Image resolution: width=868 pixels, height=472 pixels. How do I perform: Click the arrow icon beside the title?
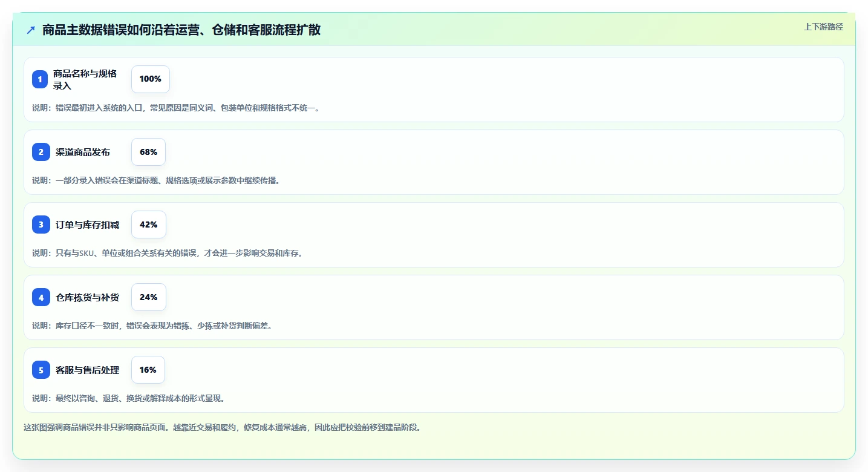(31, 30)
